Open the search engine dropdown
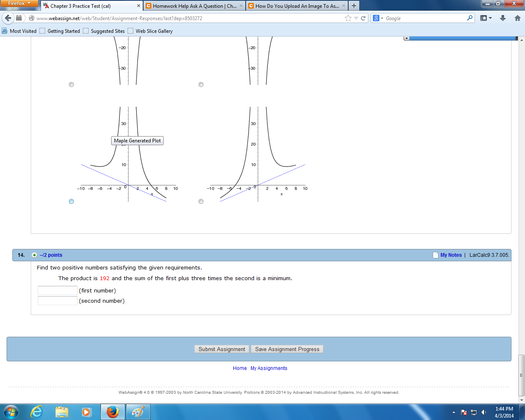 click(382, 18)
